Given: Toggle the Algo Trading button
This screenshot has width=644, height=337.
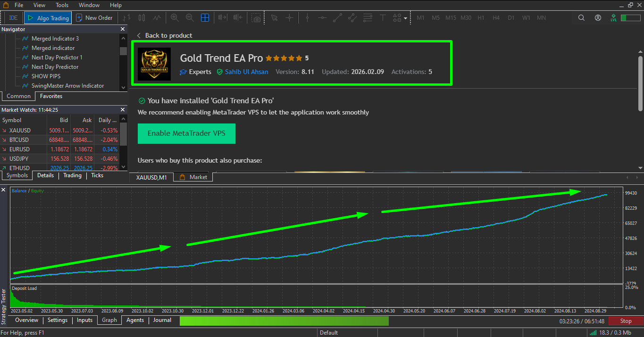Looking at the screenshot, I should [48, 18].
